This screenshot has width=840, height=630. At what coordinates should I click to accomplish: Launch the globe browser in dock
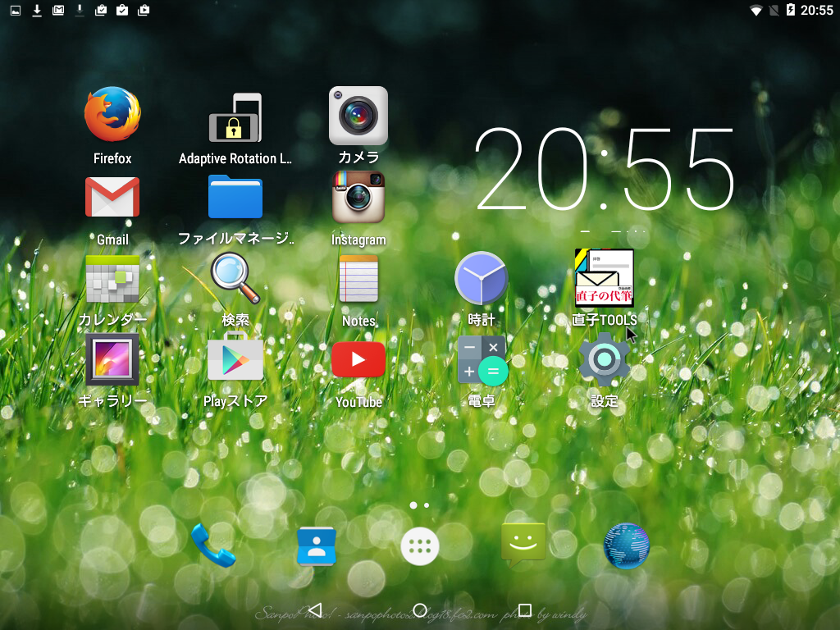click(627, 546)
